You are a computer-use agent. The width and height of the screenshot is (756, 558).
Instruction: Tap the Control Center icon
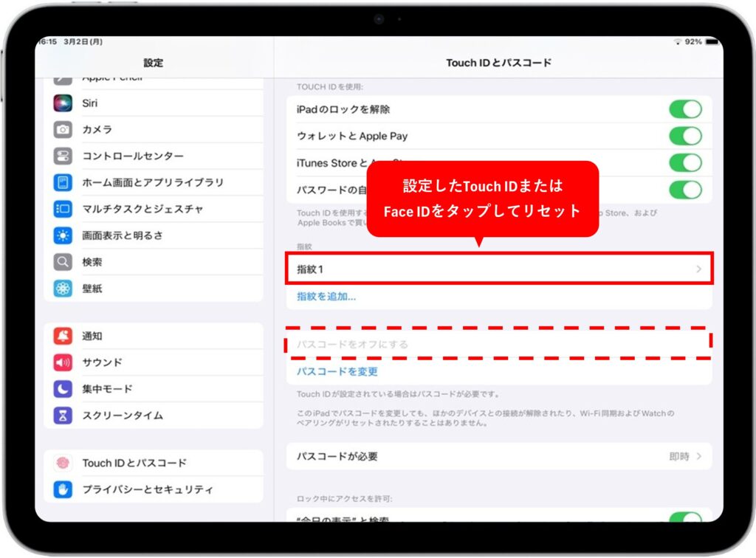coord(63,156)
